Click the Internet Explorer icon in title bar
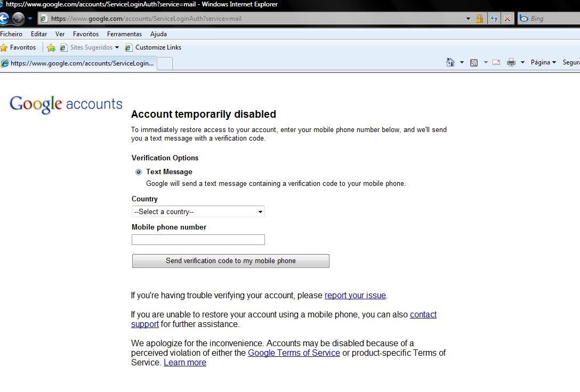 tap(1, 4)
